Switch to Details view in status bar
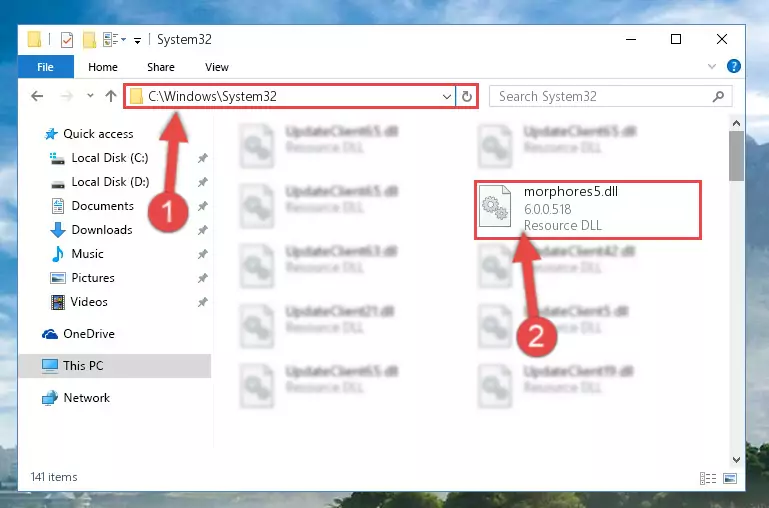 (708, 478)
